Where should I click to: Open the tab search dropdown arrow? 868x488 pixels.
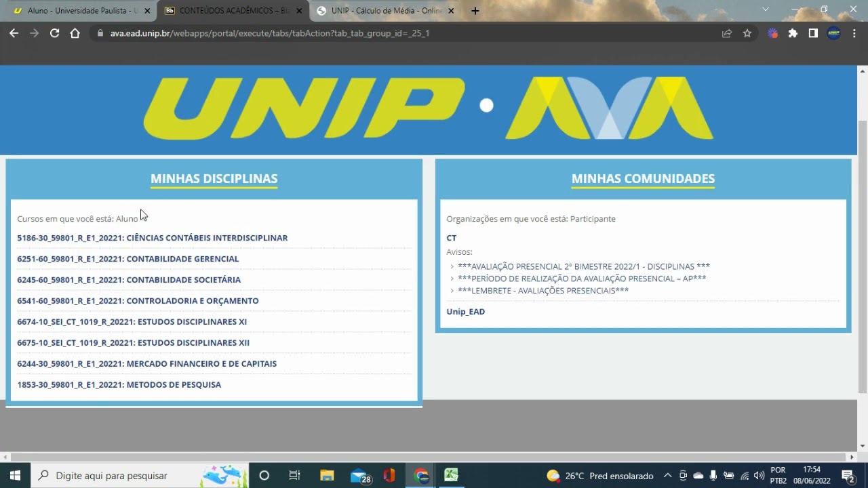[766, 9]
